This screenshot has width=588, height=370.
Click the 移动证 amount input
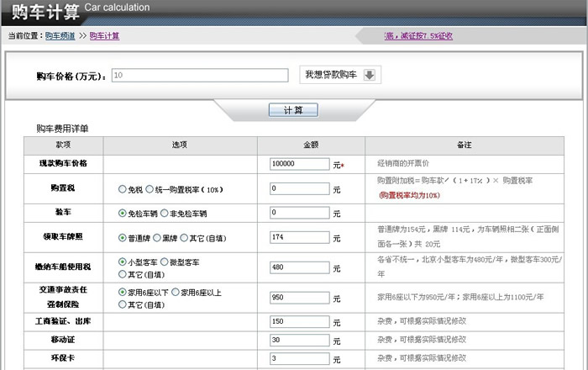click(300, 340)
